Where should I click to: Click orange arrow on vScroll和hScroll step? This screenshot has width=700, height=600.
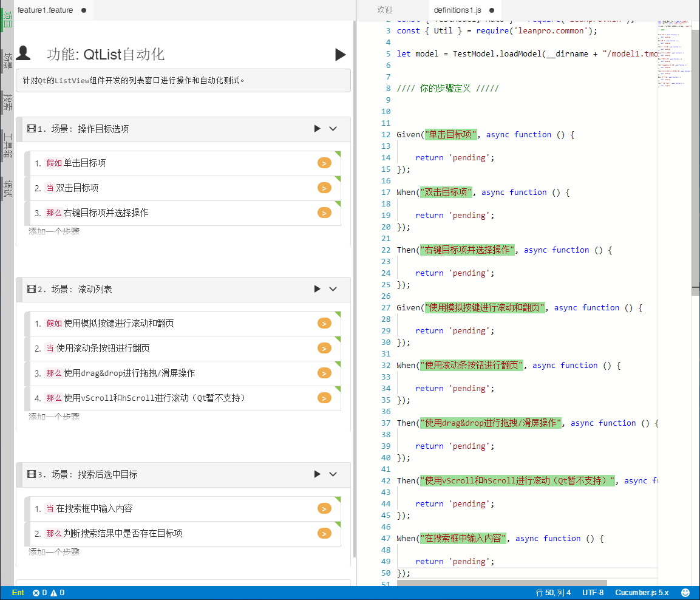click(325, 398)
